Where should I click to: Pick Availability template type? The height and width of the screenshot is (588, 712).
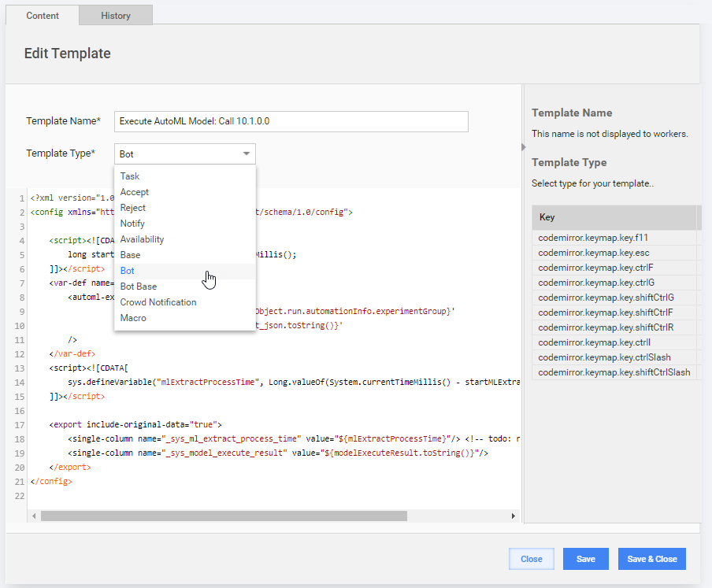coord(185,239)
